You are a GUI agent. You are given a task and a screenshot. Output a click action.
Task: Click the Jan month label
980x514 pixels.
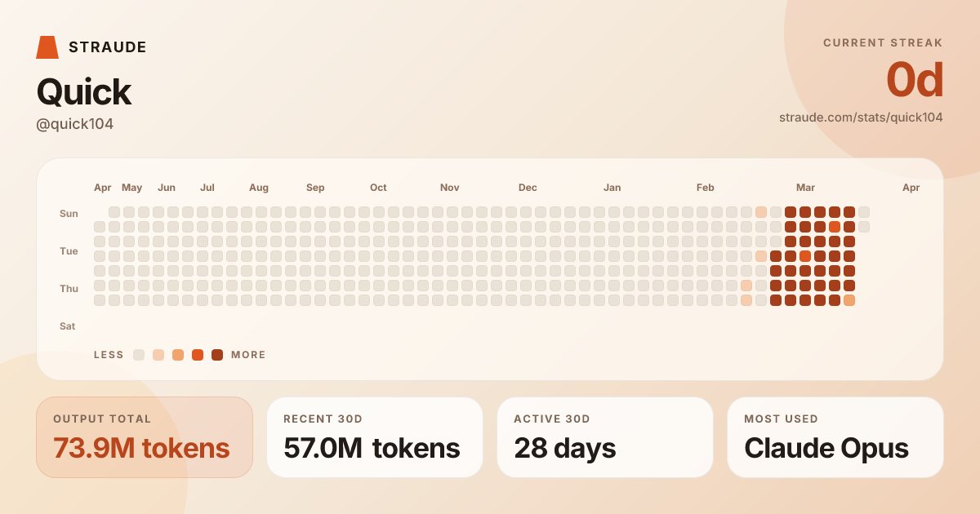612,188
